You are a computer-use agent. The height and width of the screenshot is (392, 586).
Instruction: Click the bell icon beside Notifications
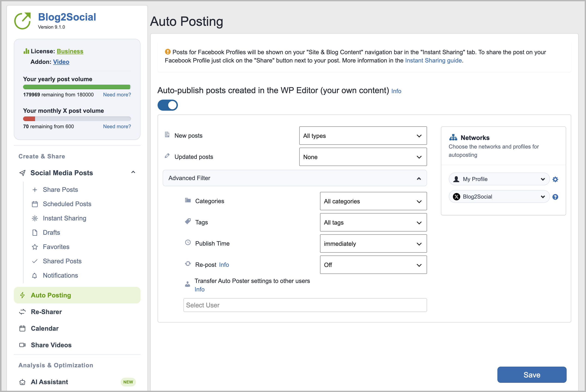coord(35,276)
